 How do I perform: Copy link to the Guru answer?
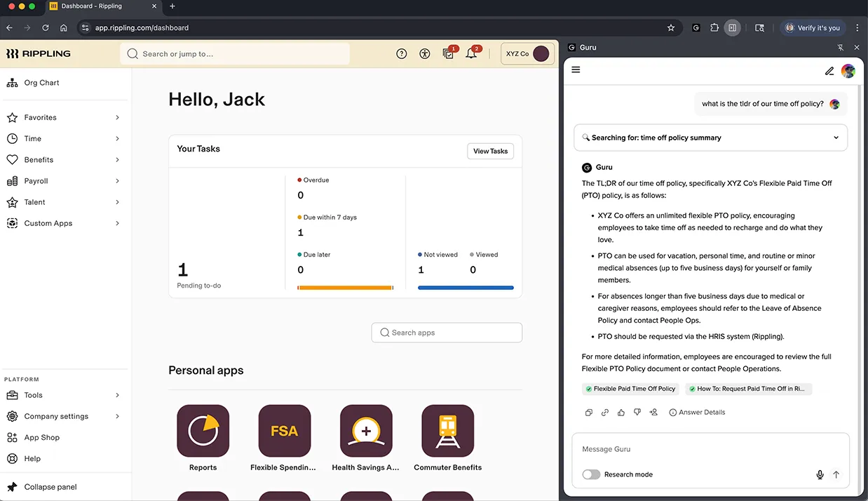605,413
